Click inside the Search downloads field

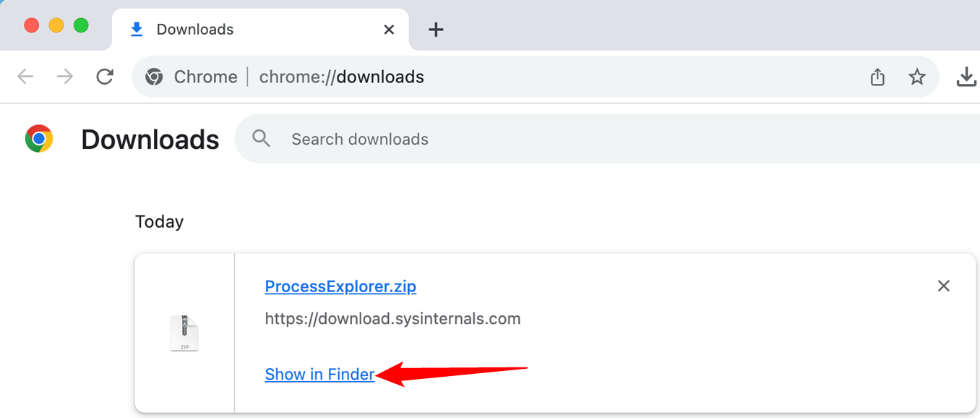click(x=360, y=139)
